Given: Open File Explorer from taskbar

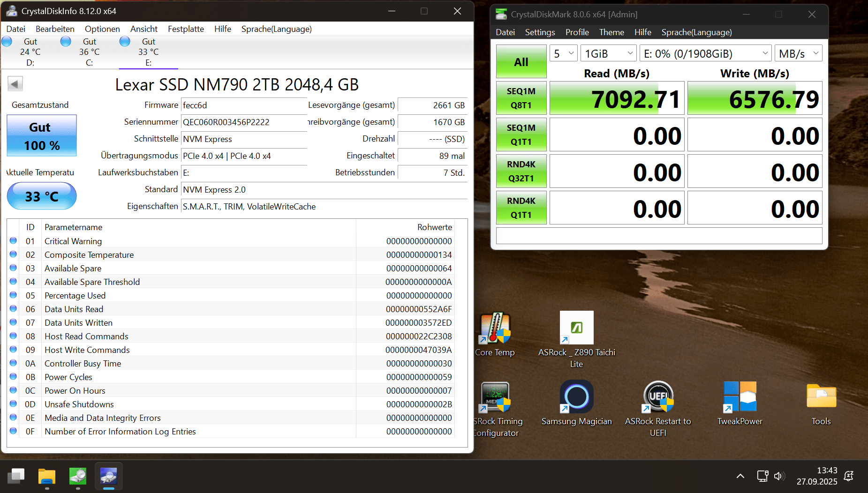Looking at the screenshot, I should coord(47,477).
